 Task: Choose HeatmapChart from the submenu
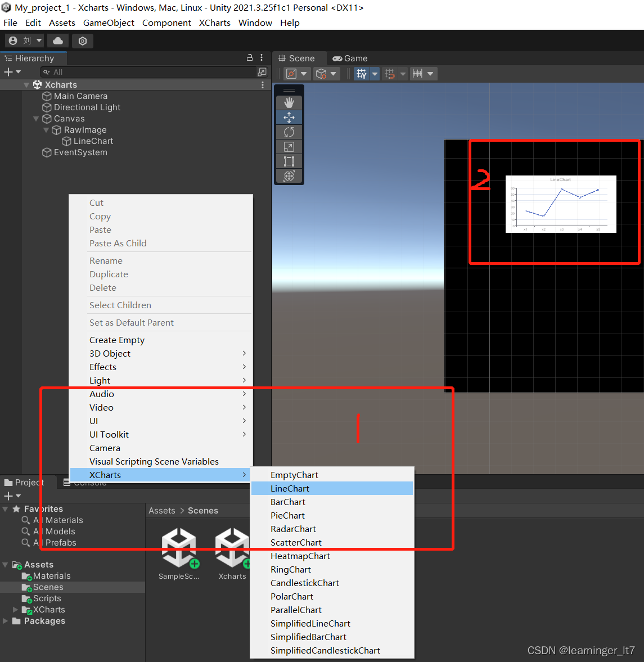pyautogui.click(x=332, y=556)
